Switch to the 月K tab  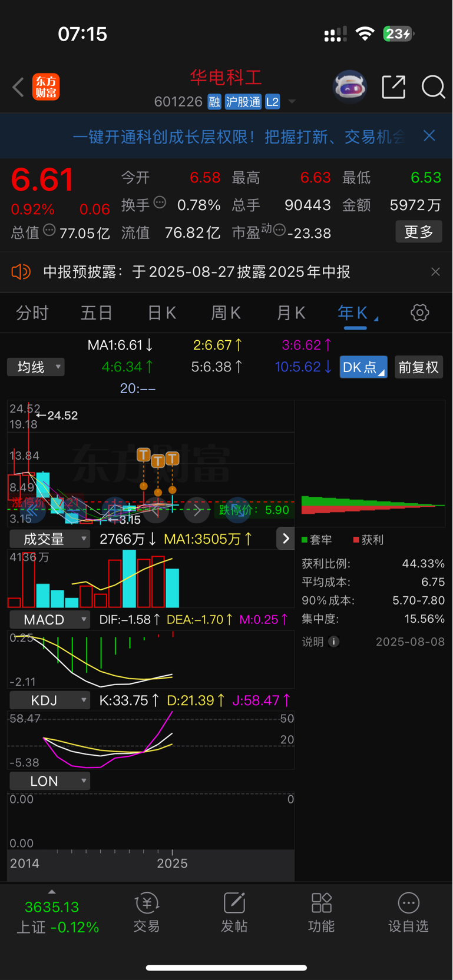[291, 313]
